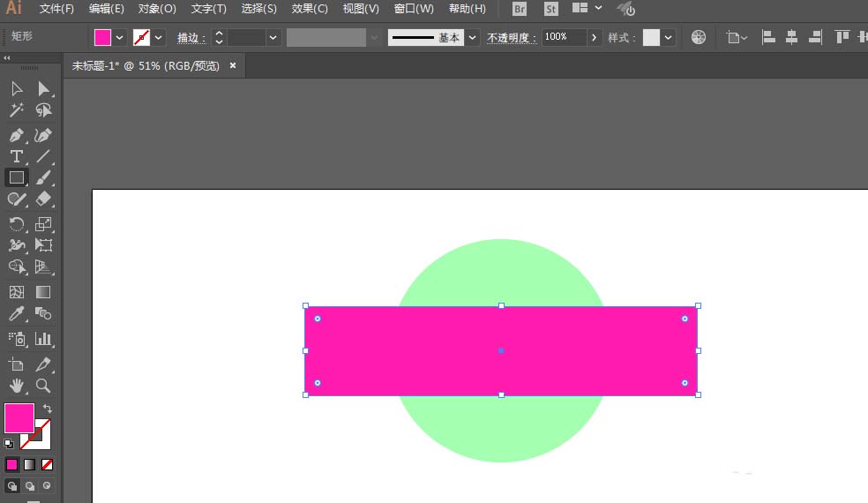868x503 pixels.
Task: Select the Shape Builder tool
Action: tap(17, 267)
